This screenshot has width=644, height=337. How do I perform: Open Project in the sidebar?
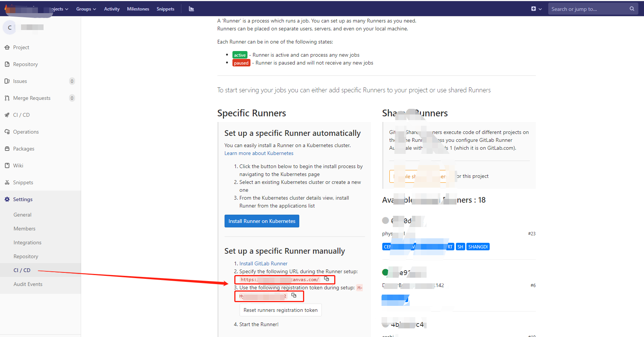point(21,47)
